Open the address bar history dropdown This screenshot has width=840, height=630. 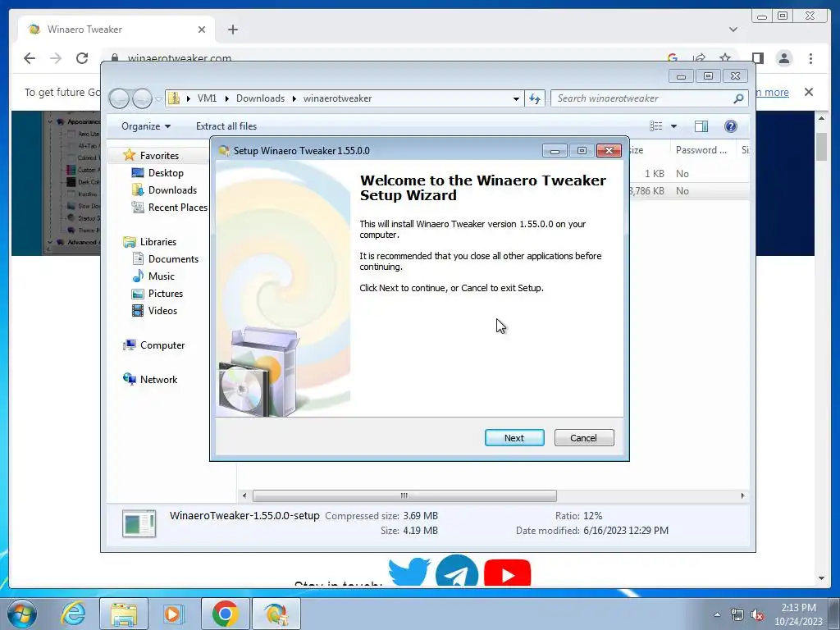pos(516,98)
